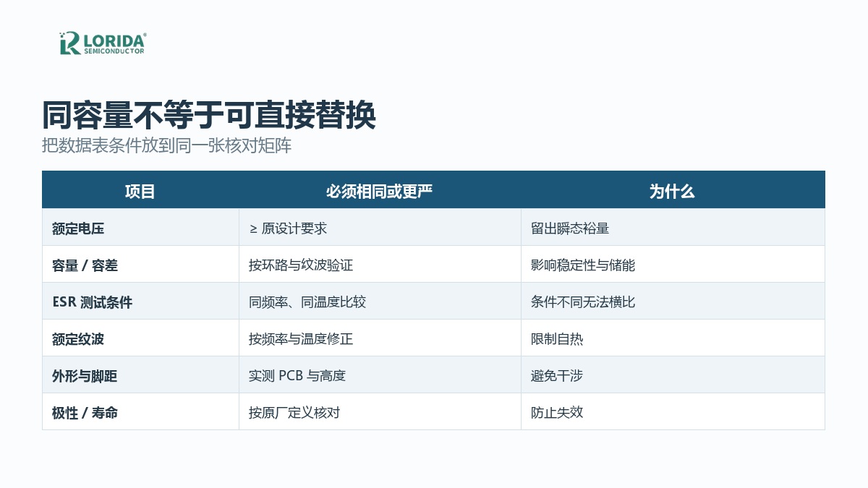Image resolution: width=868 pixels, height=488 pixels.
Task: Click the 为什么 column header
Action: click(x=673, y=191)
